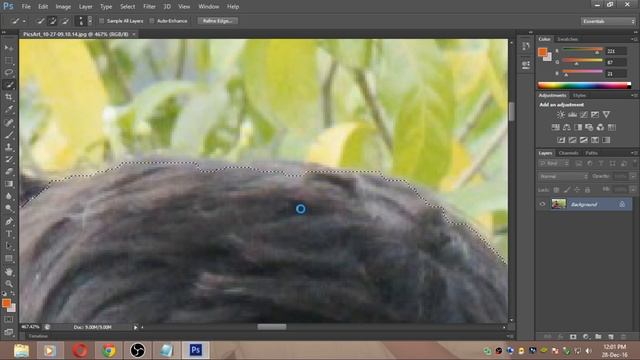Select the Zoom tool
This screenshot has width=640, height=360.
point(9,284)
